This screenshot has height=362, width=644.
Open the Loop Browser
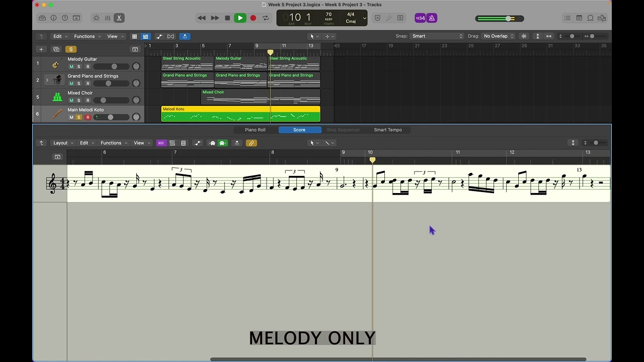click(590, 18)
